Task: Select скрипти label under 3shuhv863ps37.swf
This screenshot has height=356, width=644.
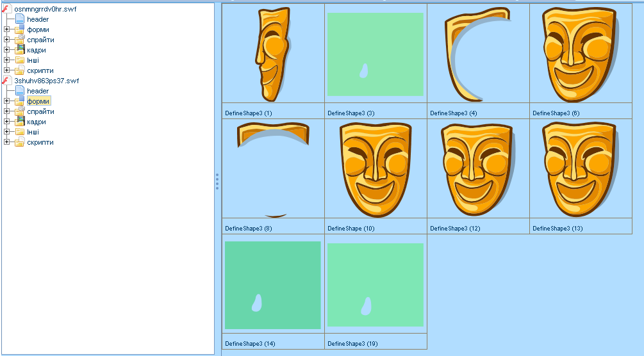Action: point(40,143)
